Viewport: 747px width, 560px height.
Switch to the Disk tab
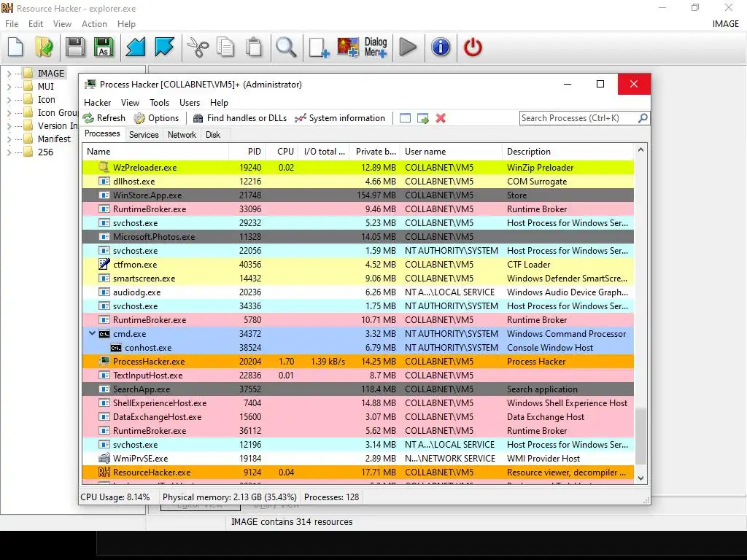coord(213,135)
